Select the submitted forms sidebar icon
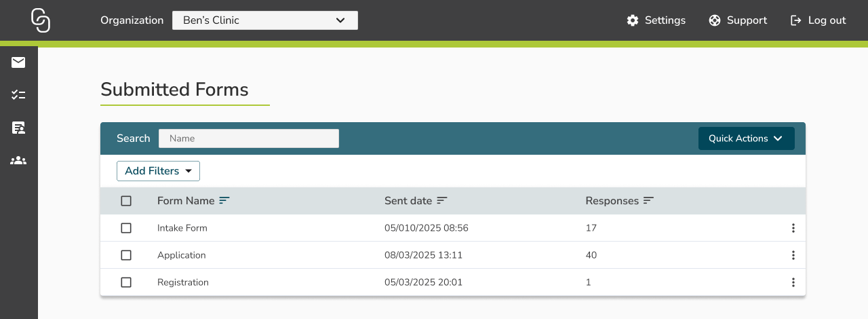868x319 pixels. coord(18,128)
